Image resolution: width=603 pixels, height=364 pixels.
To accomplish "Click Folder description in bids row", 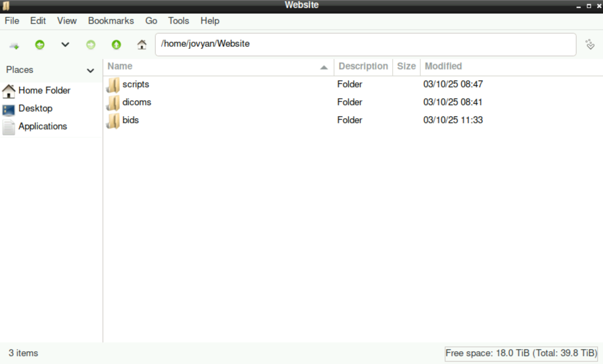I will (x=350, y=120).
